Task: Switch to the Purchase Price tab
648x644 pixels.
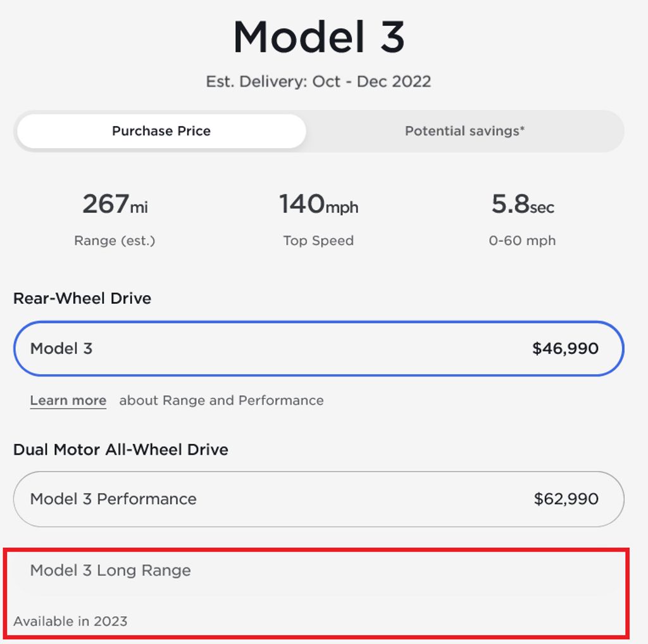Action: point(161,131)
